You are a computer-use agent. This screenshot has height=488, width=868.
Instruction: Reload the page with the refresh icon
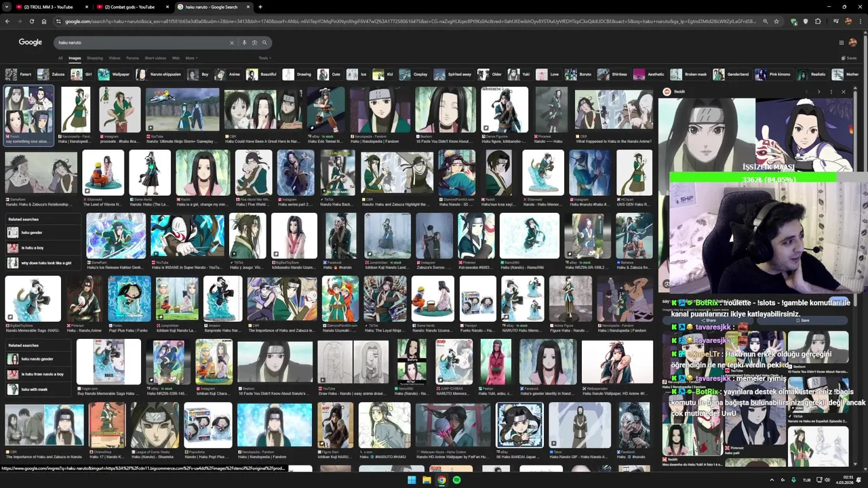click(x=32, y=21)
